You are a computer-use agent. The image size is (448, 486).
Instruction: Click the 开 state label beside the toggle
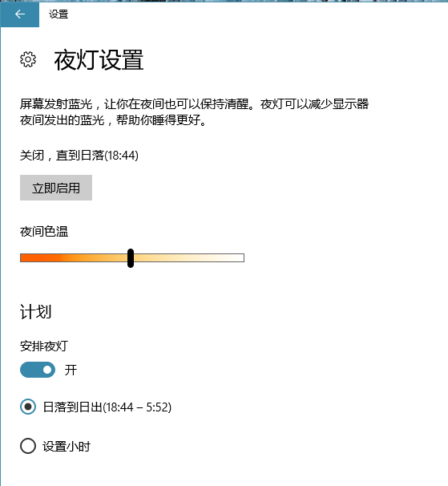tap(71, 370)
